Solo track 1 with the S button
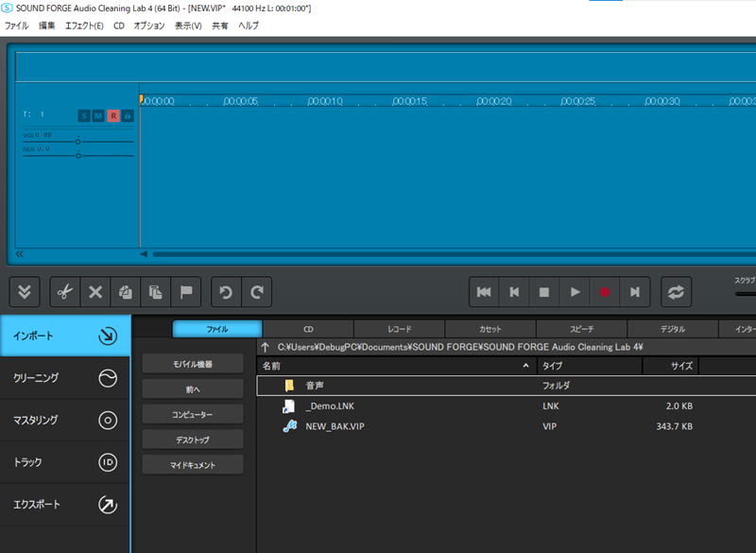This screenshot has height=553, width=756. (x=84, y=115)
